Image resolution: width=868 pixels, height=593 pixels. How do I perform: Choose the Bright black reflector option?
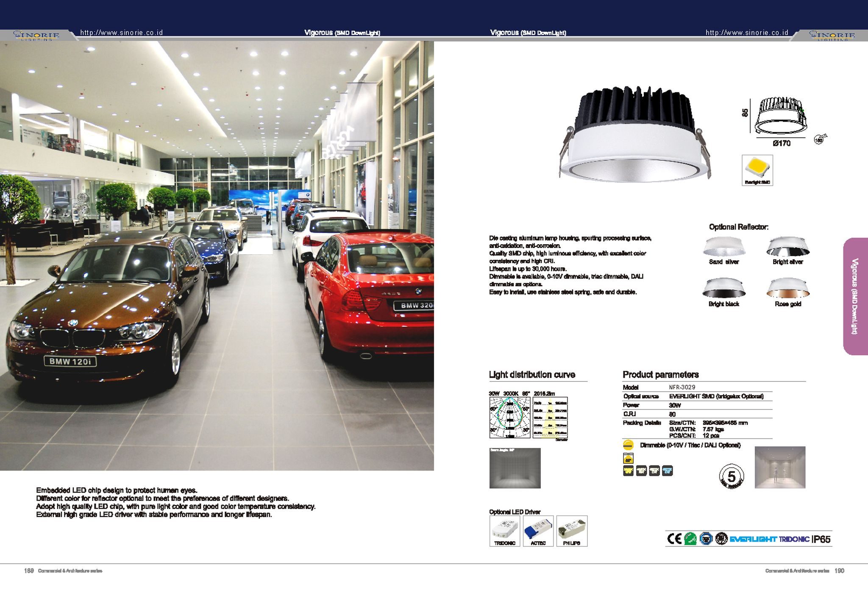[x=723, y=289]
